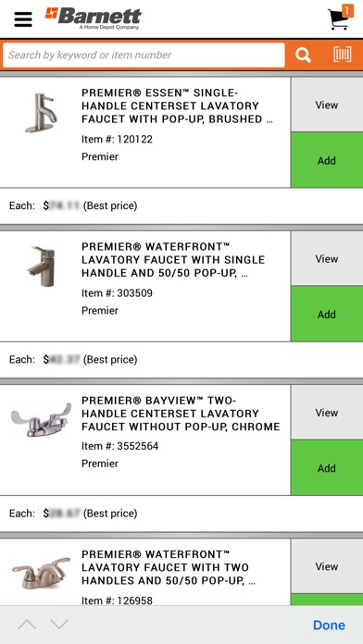Screen dimensions: 363x644
Task: View item 126958 Waterfront two handles
Action: [327, 566]
